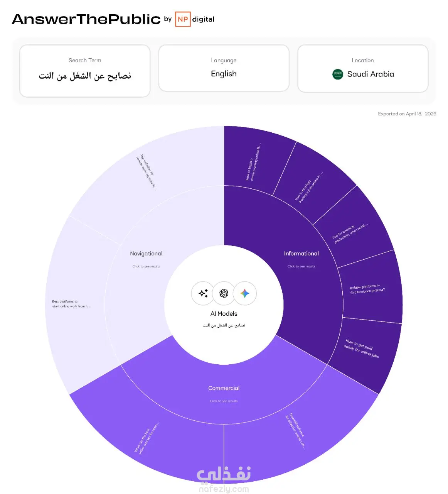Viewport: 448px width, 494px height.
Task: Click the NP digital logo box
Action: click(183, 19)
